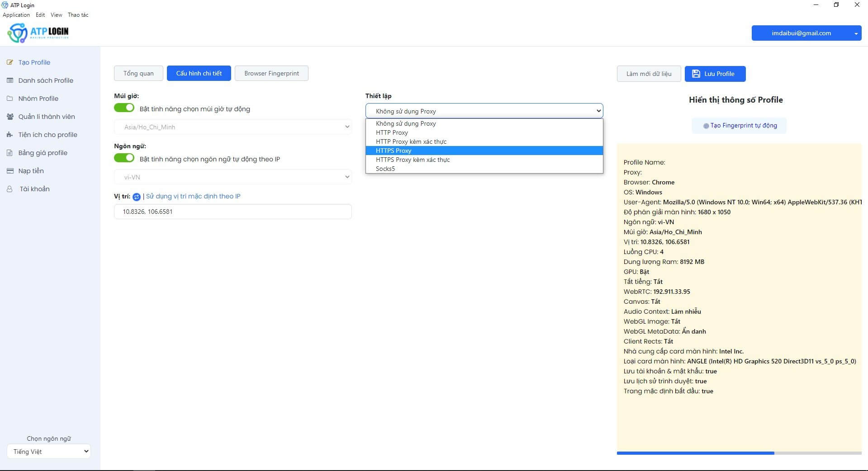Open the Asia/Ho_Chi_Minh timezone dropdown

[233, 127]
